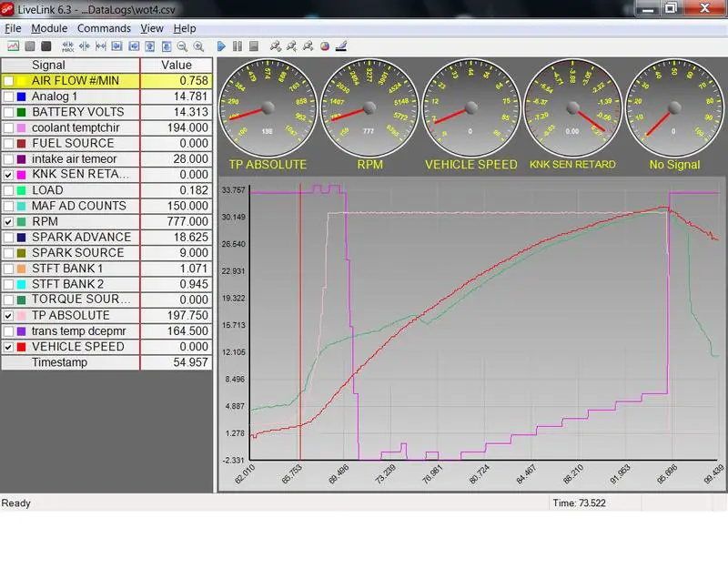Click the blue down arrow pan icon
Screen dimensions: 728x569
pyautogui.click(x=167, y=46)
